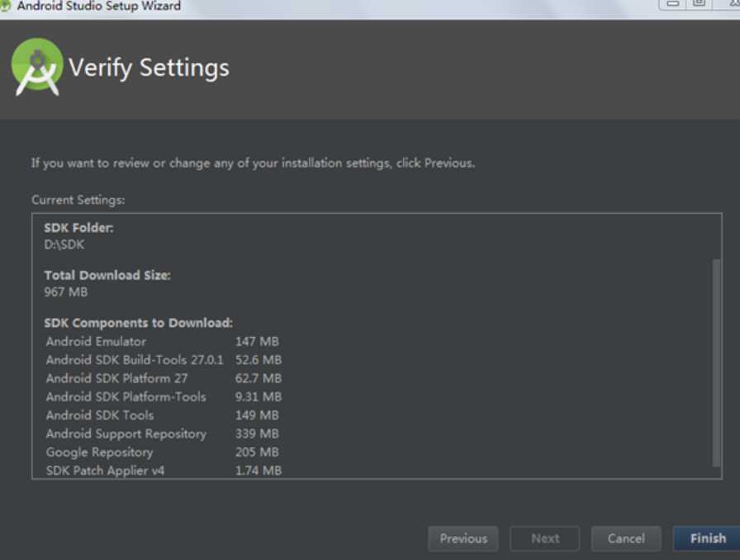Select the 'SDK Patch Applier v4' row
Viewport: 740px width, 560px height.
(x=164, y=470)
